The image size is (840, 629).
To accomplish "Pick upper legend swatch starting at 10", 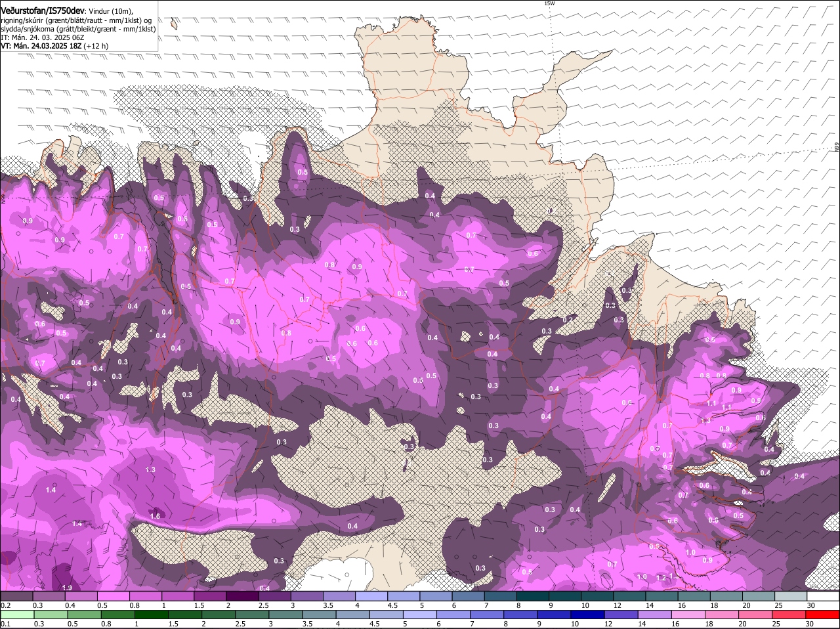I will pyautogui.click(x=596, y=596).
